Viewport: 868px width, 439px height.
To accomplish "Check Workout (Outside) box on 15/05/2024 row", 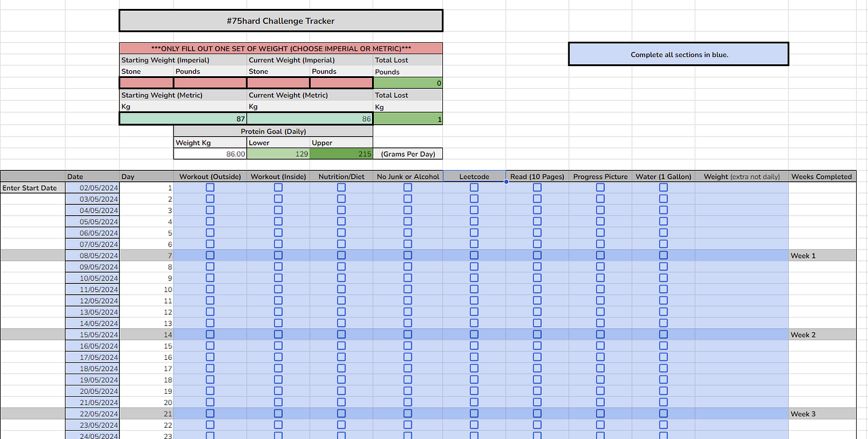I will point(210,335).
